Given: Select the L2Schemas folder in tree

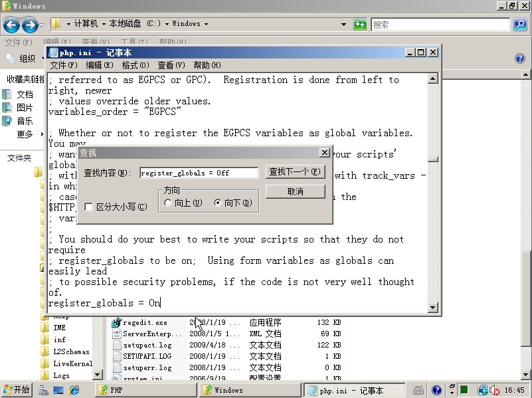Looking at the screenshot, I should click(71, 351).
